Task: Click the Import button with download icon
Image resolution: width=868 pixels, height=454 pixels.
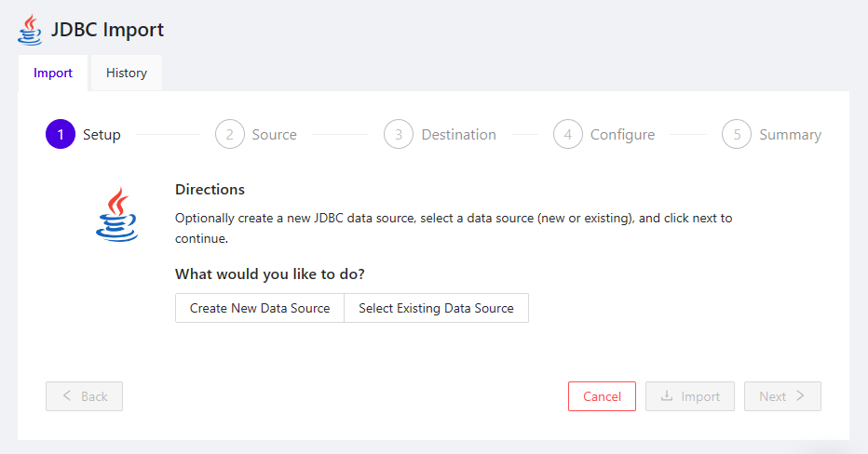Action: pyautogui.click(x=690, y=396)
